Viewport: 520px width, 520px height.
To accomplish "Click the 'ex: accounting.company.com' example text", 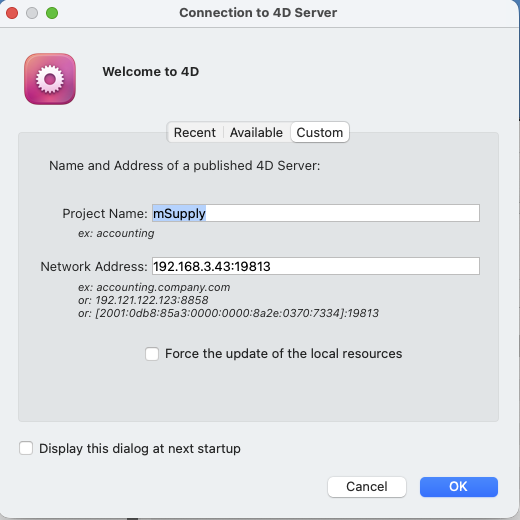I will click(154, 287).
